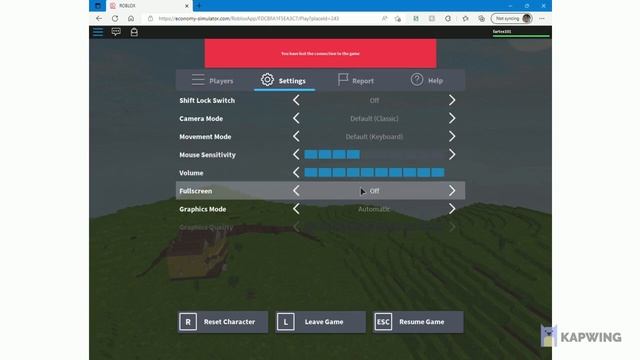Screen dimensions: 640x360
Task: Click Movement Mode right arrow
Action: coord(452,136)
